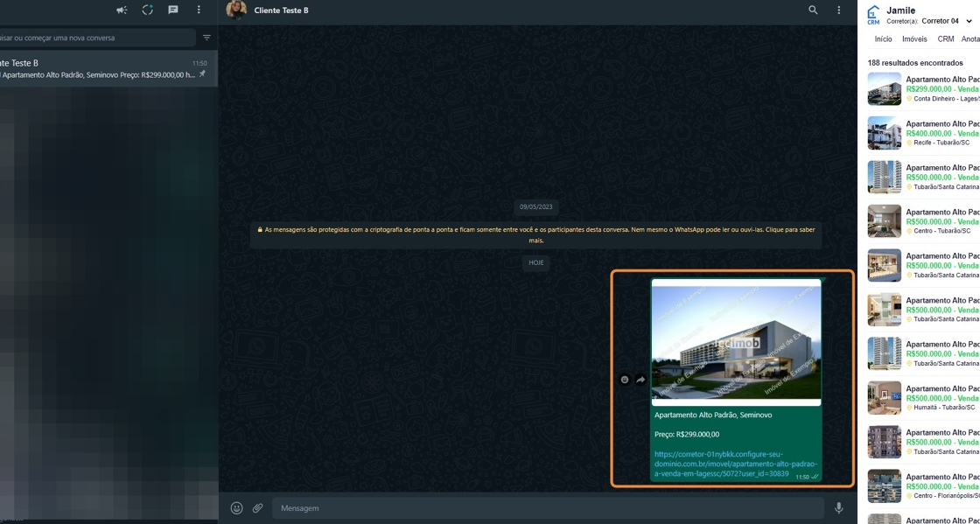Image resolution: width=980 pixels, height=524 pixels.
Task: Switch to the Início tab
Action: tap(883, 39)
